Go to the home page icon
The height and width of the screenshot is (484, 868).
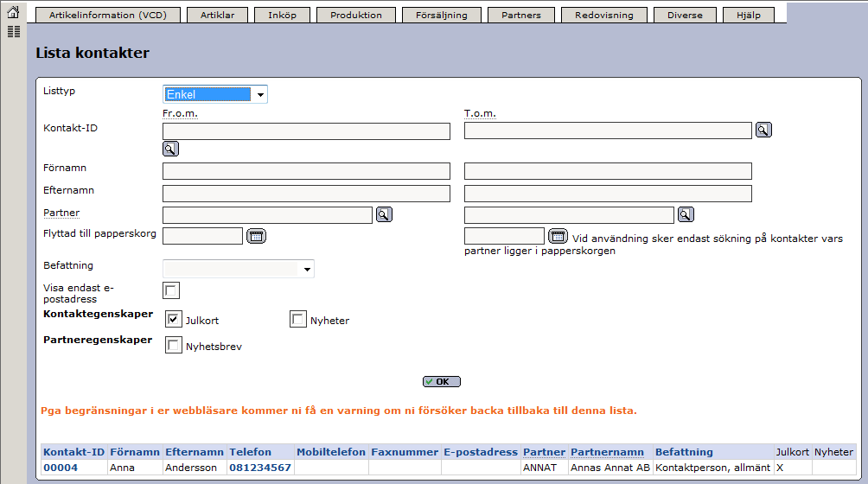tap(13, 11)
